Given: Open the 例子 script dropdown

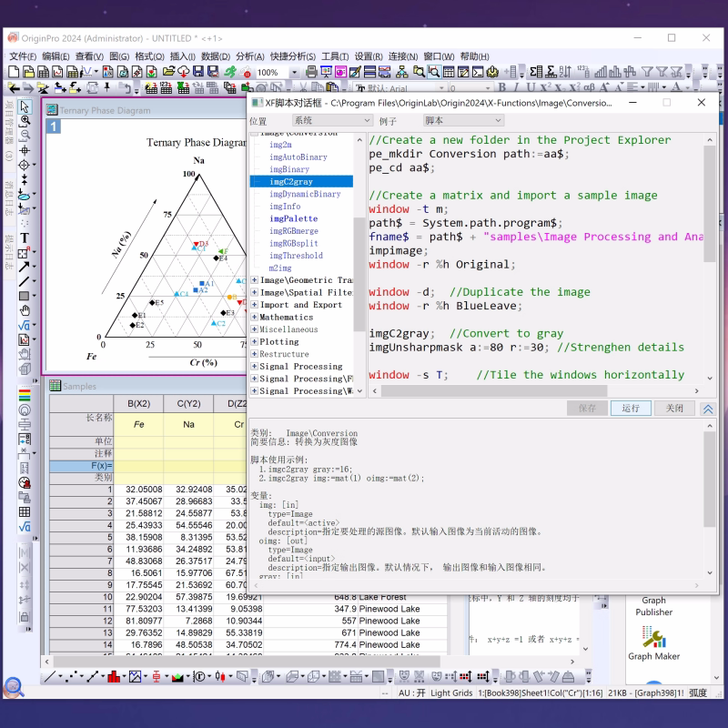Looking at the screenshot, I should [464, 121].
